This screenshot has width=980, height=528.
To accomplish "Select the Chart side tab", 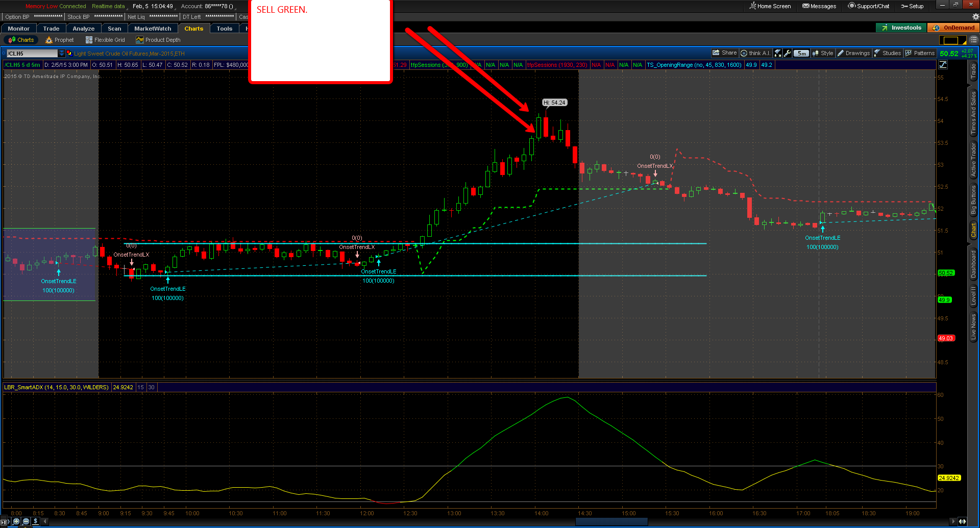I will [x=973, y=230].
